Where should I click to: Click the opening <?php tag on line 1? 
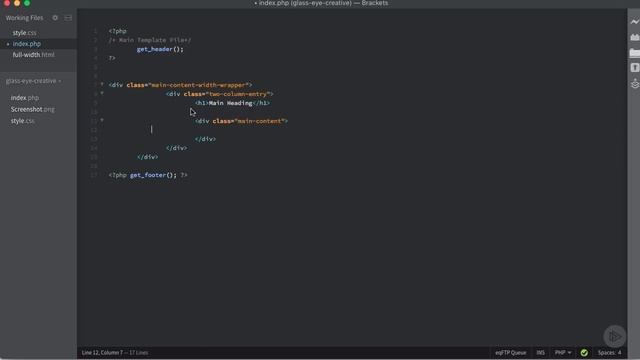coord(118,31)
